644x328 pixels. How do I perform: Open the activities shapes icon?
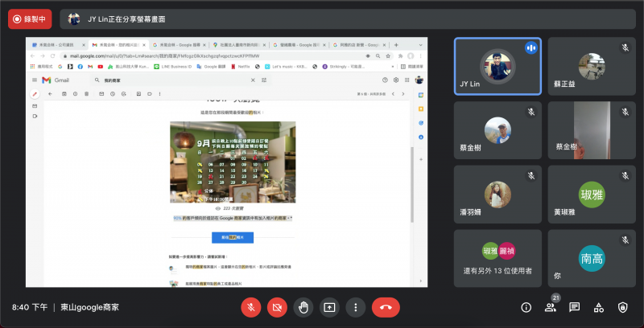coord(599,307)
